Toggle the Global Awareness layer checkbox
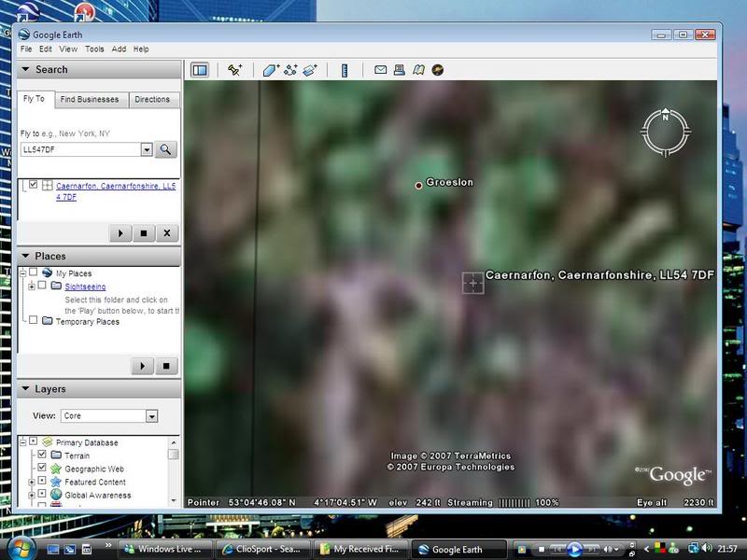The height and width of the screenshot is (560, 747). pyautogui.click(x=42, y=494)
